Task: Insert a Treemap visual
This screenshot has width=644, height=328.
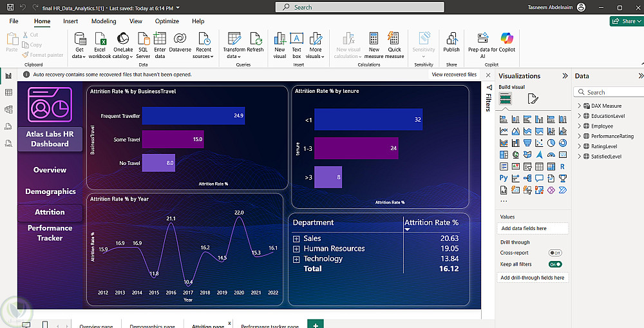Action: tap(504, 155)
